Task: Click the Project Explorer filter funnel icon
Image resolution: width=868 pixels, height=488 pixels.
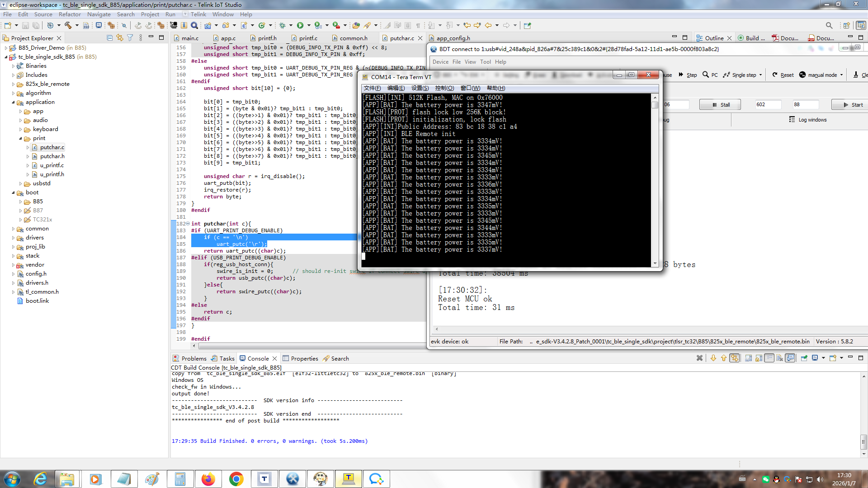Action: pyautogui.click(x=130, y=38)
